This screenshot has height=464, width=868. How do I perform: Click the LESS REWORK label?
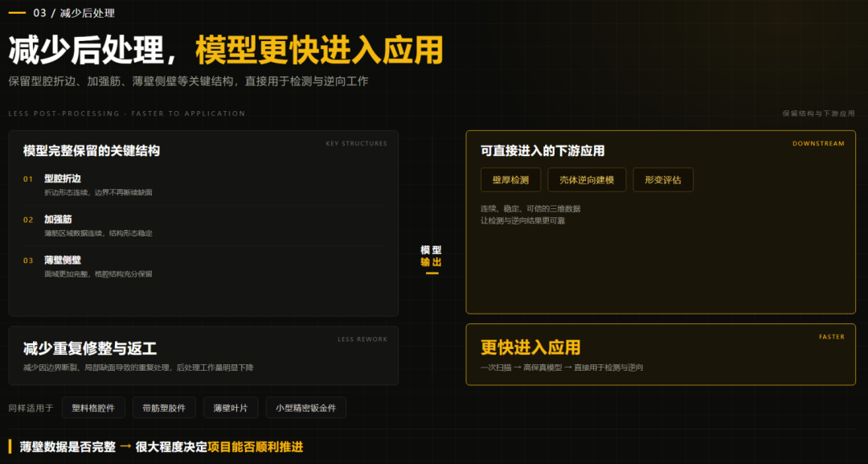tap(362, 339)
